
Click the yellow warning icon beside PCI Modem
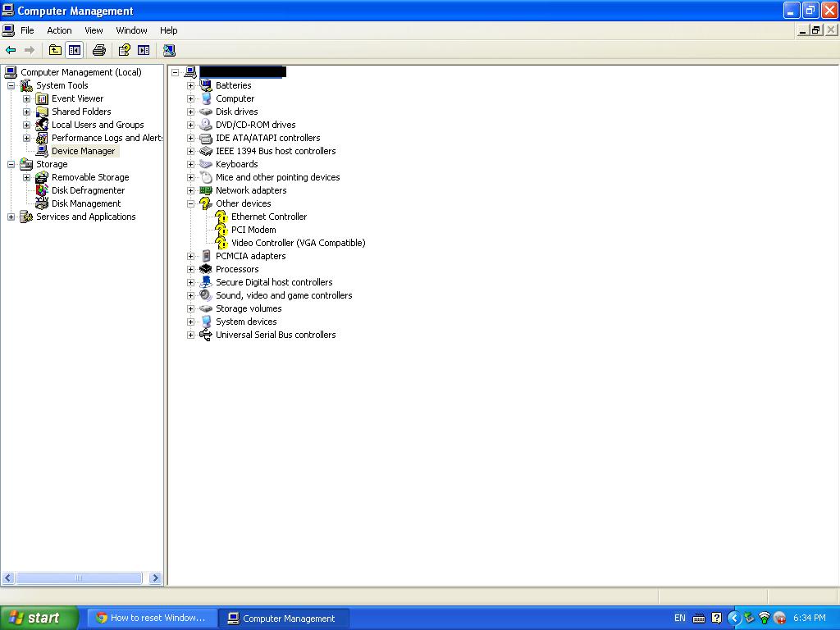coord(221,230)
